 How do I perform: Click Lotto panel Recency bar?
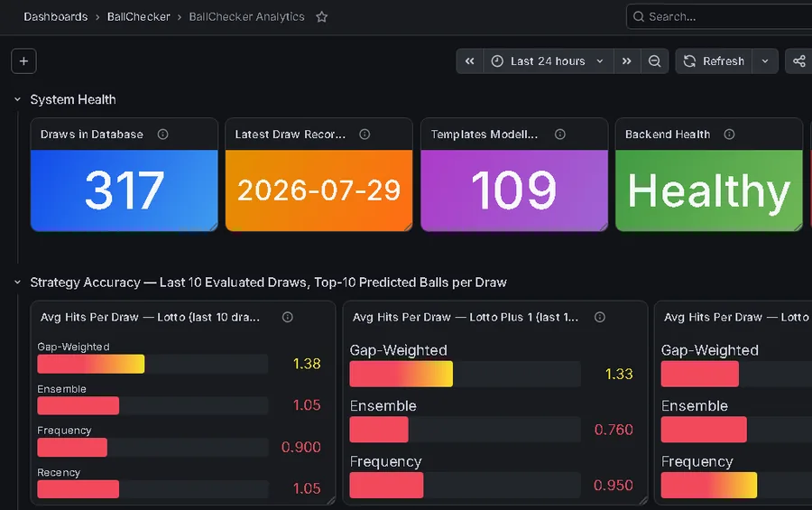(152, 488)
